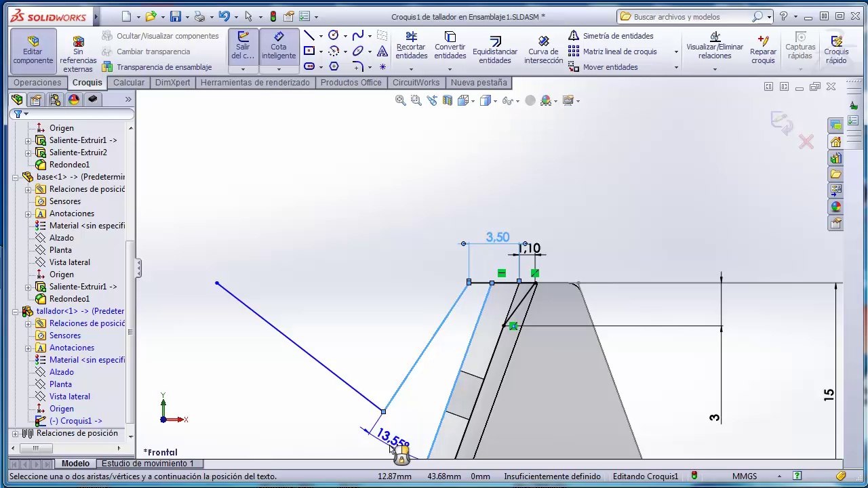Open dropdown under Recortar entidades
This screenshot has height=488, width=868.
pos(411,68)
